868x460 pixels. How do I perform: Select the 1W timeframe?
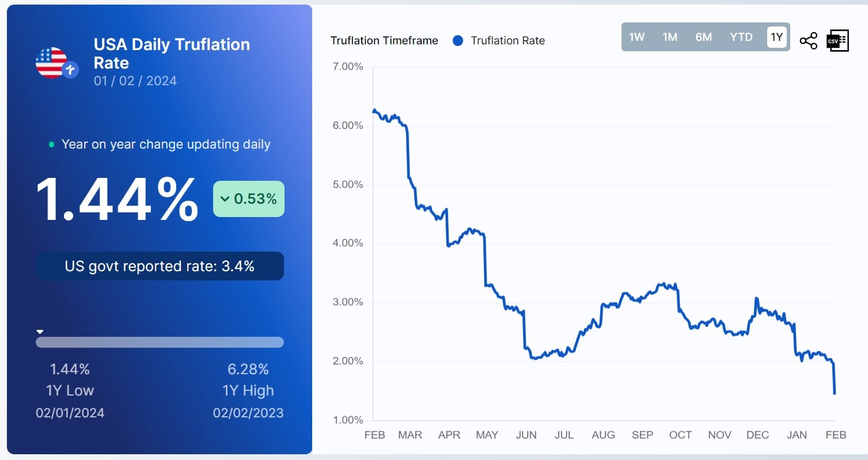(636, 37)
